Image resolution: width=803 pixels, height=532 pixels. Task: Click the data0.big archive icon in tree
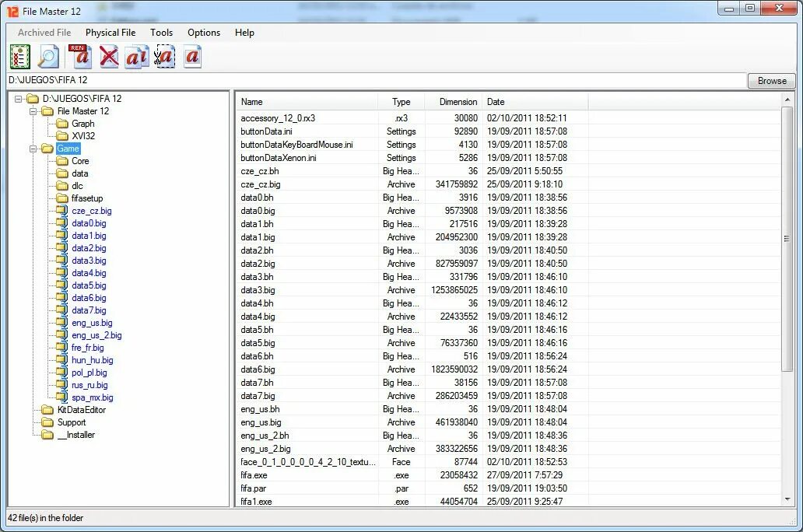(62, 223)
